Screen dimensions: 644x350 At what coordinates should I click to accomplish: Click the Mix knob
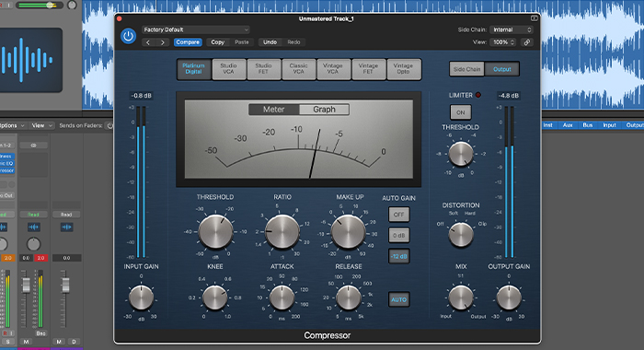(x=461, y=297)
